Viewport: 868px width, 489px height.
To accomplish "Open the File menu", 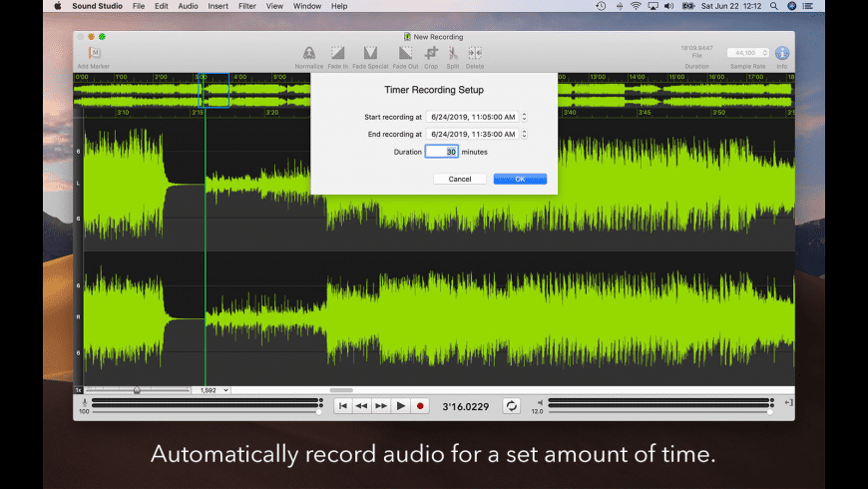I will [139, 6].
